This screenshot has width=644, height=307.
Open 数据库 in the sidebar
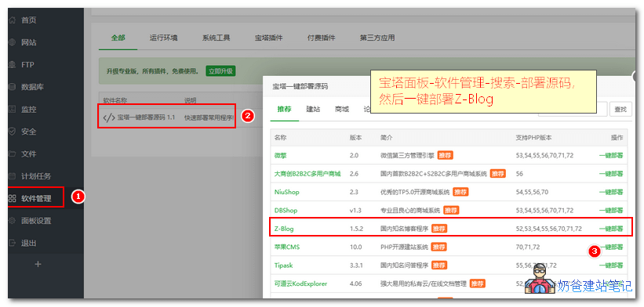click(32, 87)
